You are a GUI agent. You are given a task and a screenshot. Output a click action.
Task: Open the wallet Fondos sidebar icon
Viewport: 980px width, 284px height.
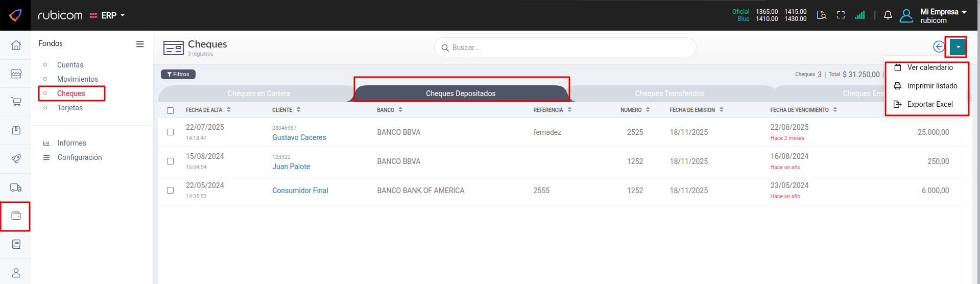[16, 216]
